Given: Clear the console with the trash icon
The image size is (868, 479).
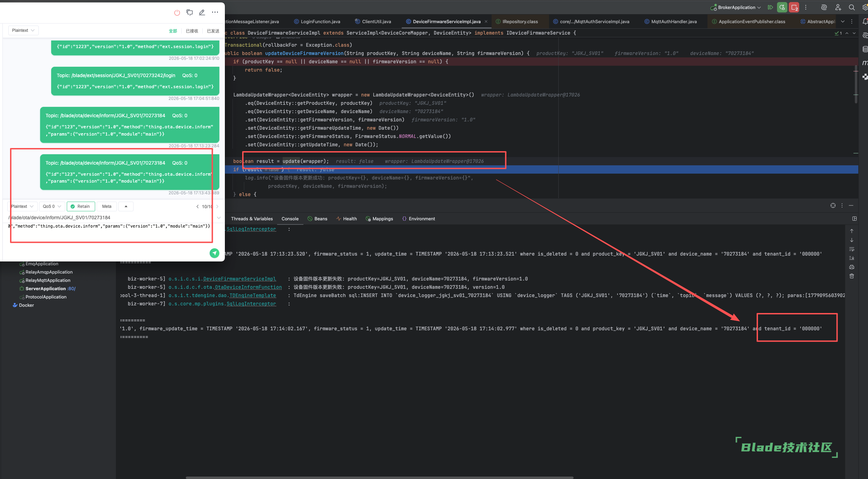Looking at the screenshot, I should (x=852, y=276).
